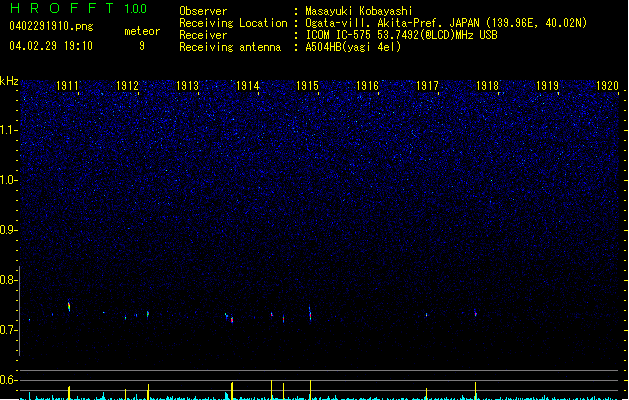
Task: Click the 'Receiving Location' label
Action: click(x=233, y=23)
